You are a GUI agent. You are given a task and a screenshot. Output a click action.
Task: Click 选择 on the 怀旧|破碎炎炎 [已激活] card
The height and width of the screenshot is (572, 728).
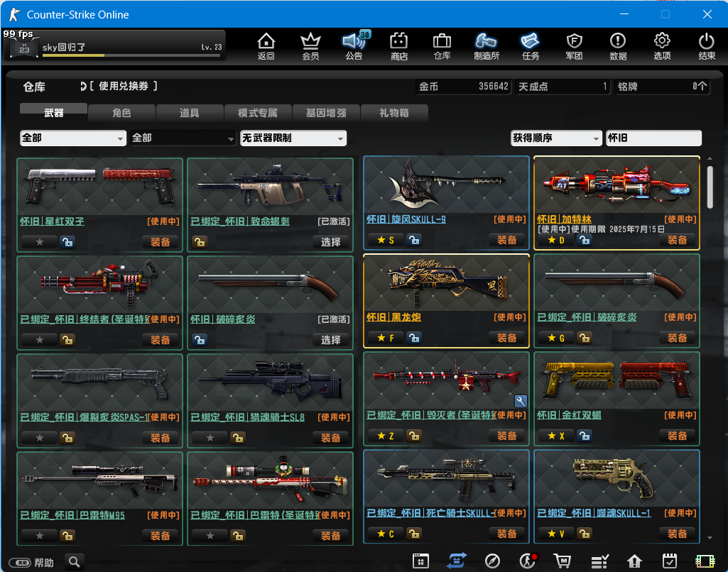(x=330, y=340)
